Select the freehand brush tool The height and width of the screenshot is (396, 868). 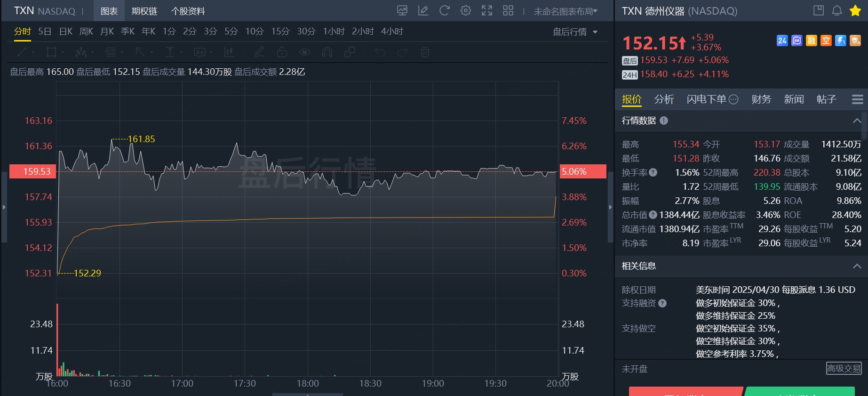[259, 52]
